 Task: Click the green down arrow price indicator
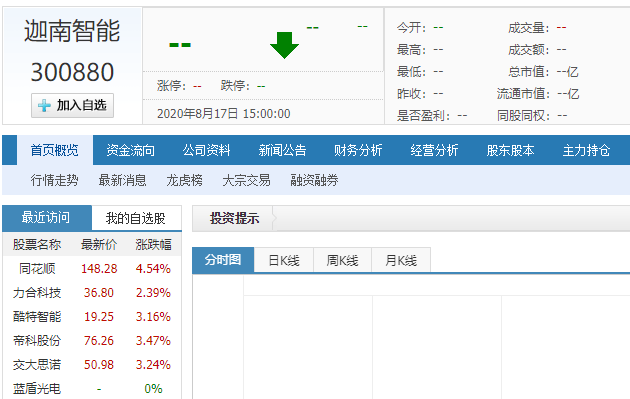[284, 45]
